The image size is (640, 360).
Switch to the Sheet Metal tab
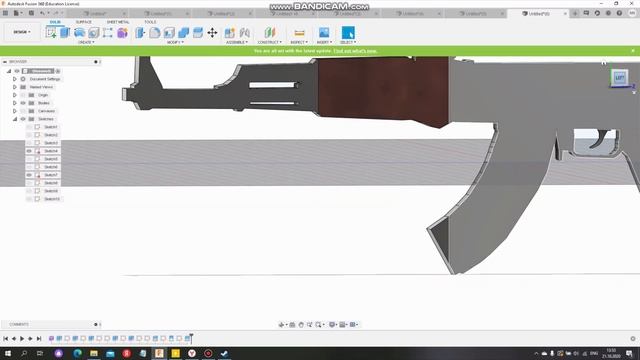(x=118, y=22)
